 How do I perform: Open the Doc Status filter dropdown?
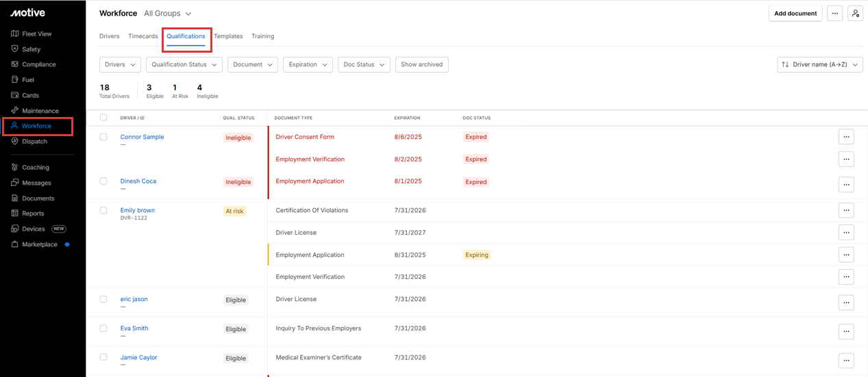[x=364, y=64]
